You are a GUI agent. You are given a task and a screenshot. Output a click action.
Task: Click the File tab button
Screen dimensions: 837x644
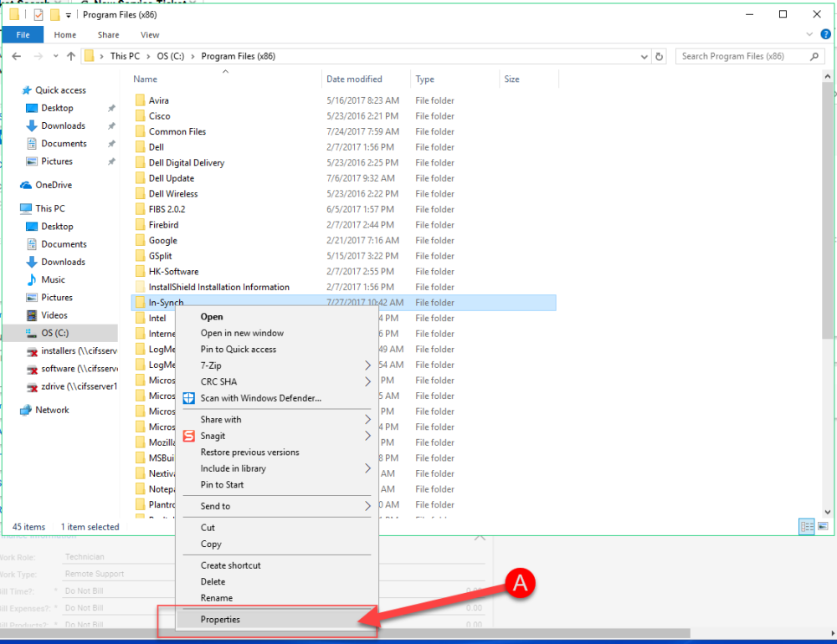coord(23,35)
